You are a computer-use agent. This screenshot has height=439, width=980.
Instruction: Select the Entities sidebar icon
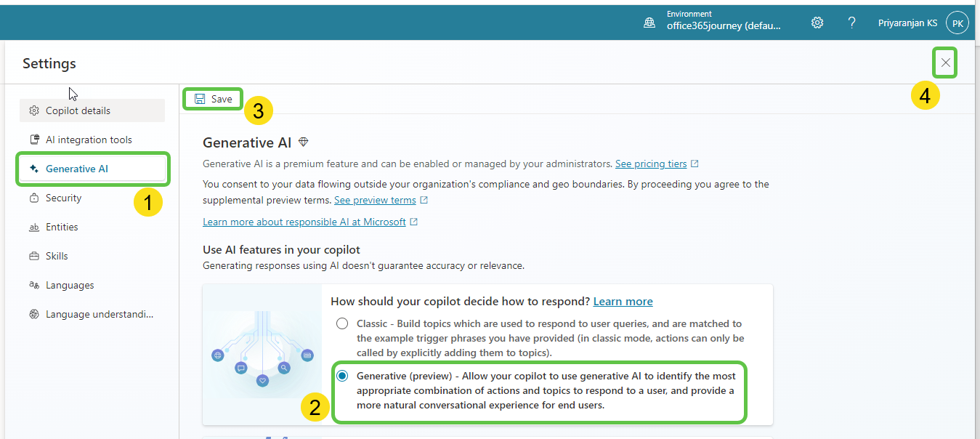[33, 226]
